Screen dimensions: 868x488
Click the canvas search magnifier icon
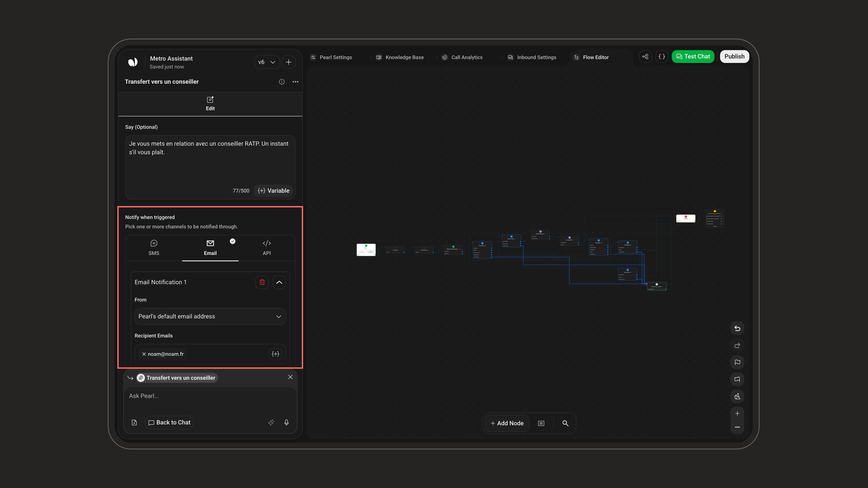point(565,423)
